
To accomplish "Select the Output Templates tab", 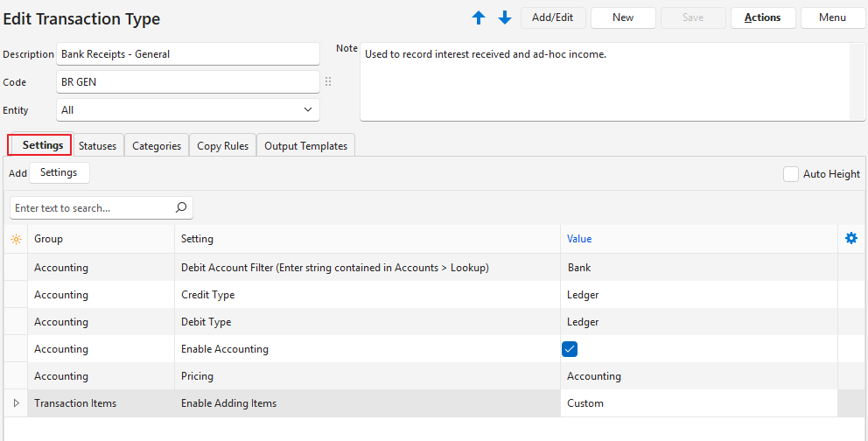I will (305, 146).
